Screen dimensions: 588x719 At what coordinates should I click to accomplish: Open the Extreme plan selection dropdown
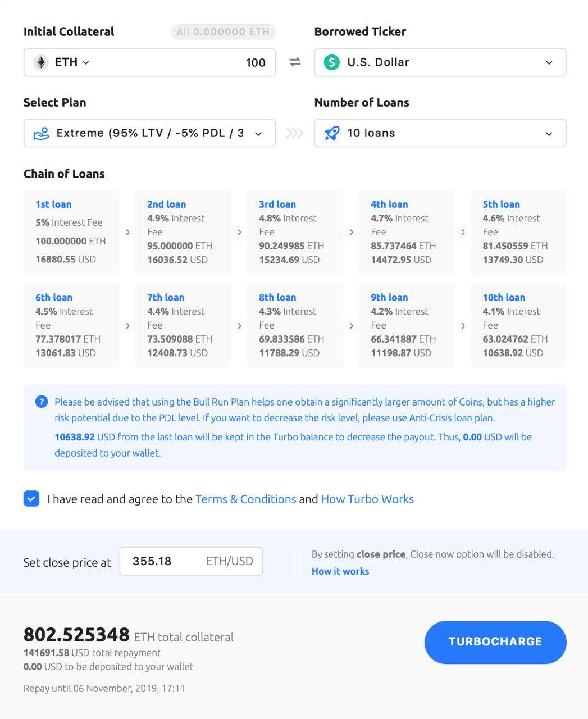pyautogui.click(x=149, y=133)
